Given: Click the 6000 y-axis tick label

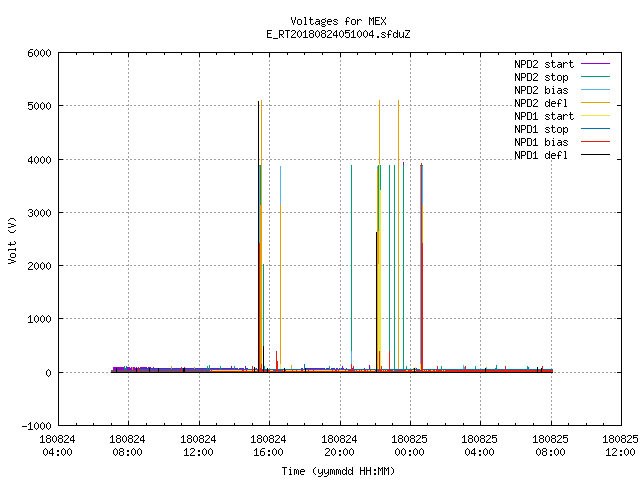Looking at the screenshot, I should pos(39,53).
